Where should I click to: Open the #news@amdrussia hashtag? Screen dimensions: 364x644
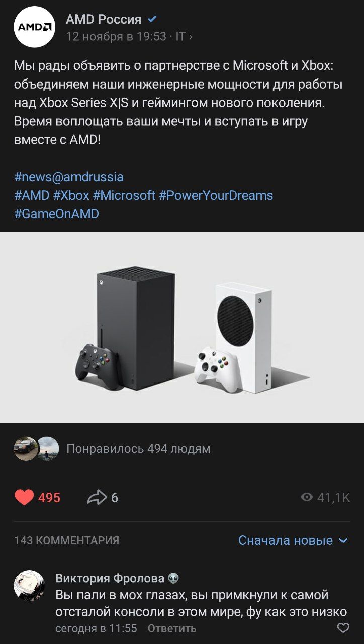click(x=69, y=177)
